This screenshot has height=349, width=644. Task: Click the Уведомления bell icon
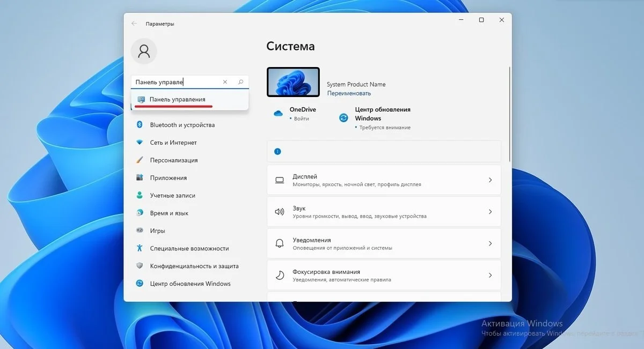click(x=279, y=243)
